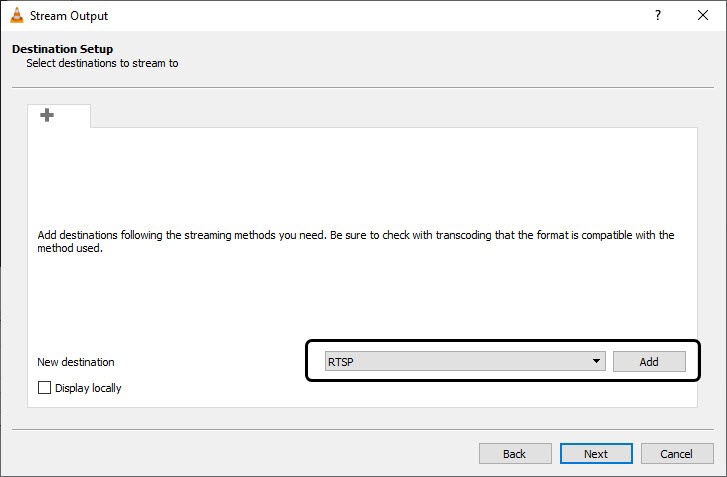Open the New destination RTSP combo box

point(460,362)
